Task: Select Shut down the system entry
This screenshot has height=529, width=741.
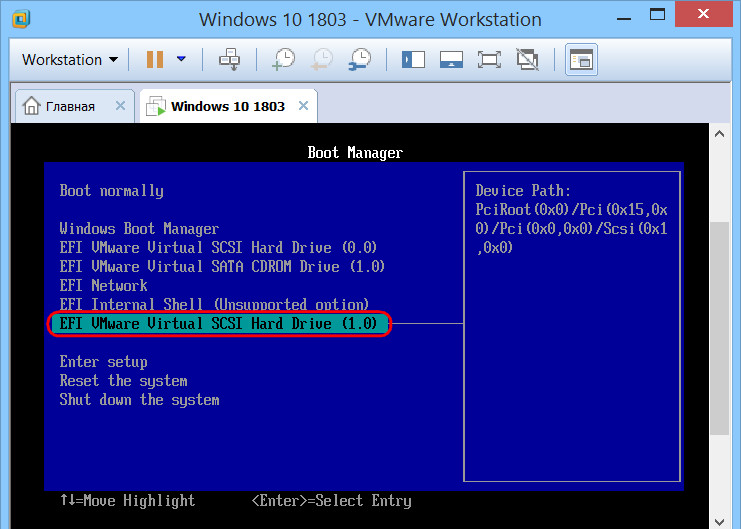Action: [139, 400]
